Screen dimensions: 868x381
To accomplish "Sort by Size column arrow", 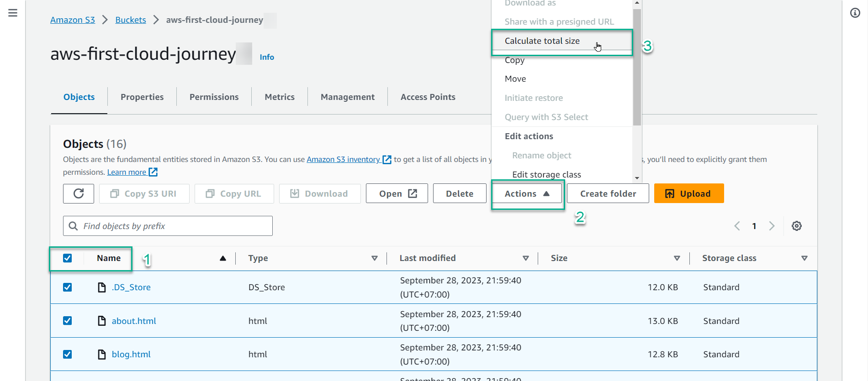I will tap(677, 258).
